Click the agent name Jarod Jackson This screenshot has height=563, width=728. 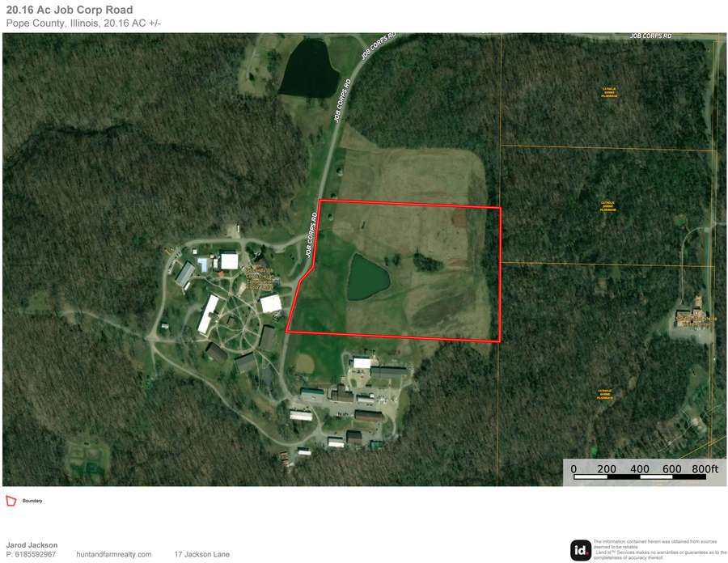[x=32, y=545]
